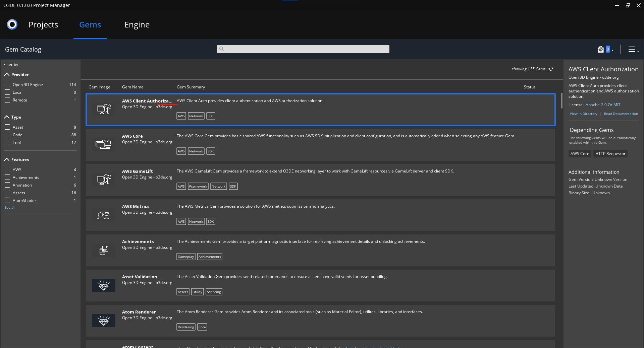Toggle the AWS features filter checkbox
644x348 pixels.
tap(7, 169)
